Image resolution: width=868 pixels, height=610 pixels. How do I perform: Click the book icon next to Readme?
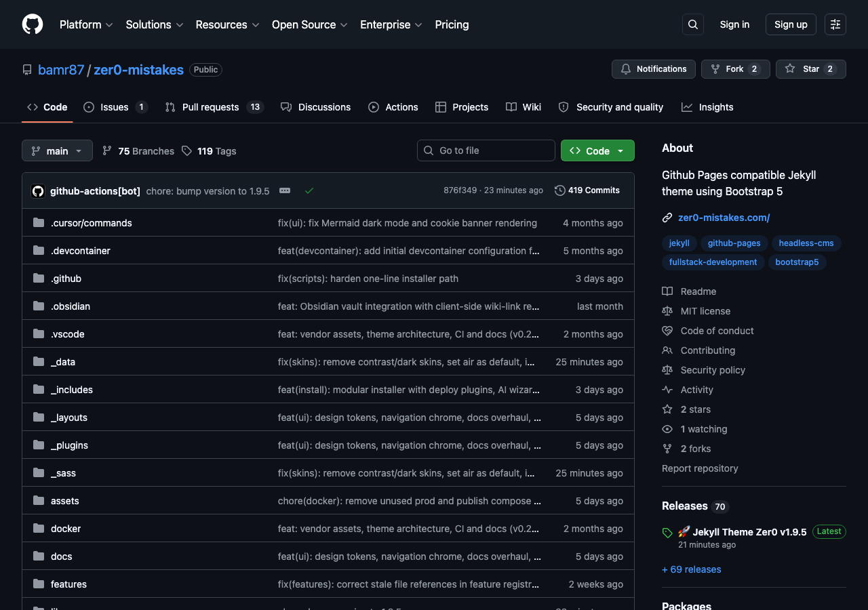click(667, 291)
